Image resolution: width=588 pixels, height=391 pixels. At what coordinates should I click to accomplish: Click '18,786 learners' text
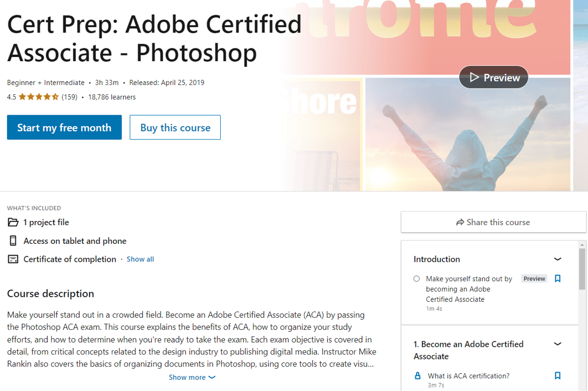[x=112, y=97]
